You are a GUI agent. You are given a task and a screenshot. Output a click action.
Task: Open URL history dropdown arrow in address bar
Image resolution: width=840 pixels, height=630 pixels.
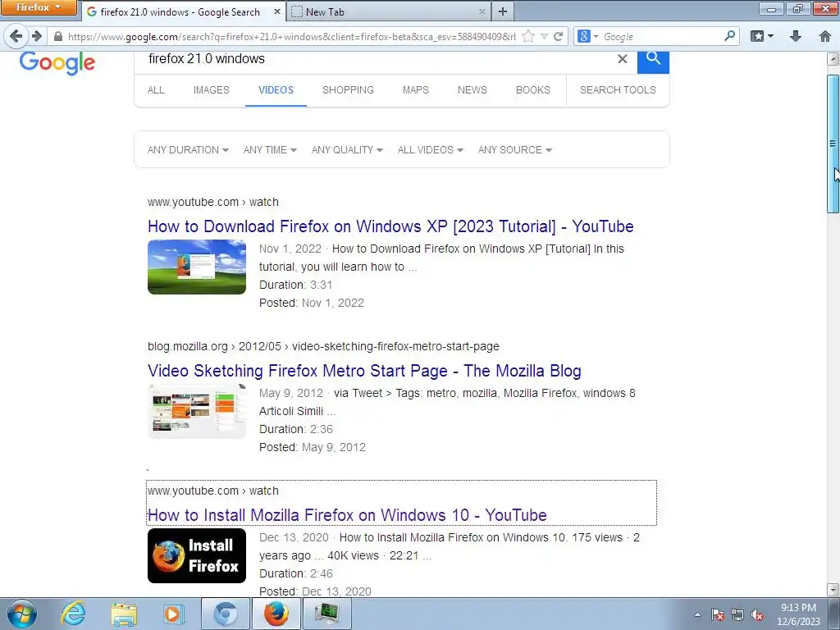545,36
